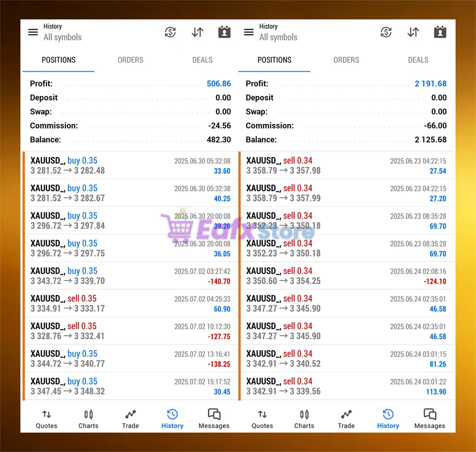Open the buy position with profit 30.45
The height and width of the screenshot is (452, 476).
click(131, 386)
